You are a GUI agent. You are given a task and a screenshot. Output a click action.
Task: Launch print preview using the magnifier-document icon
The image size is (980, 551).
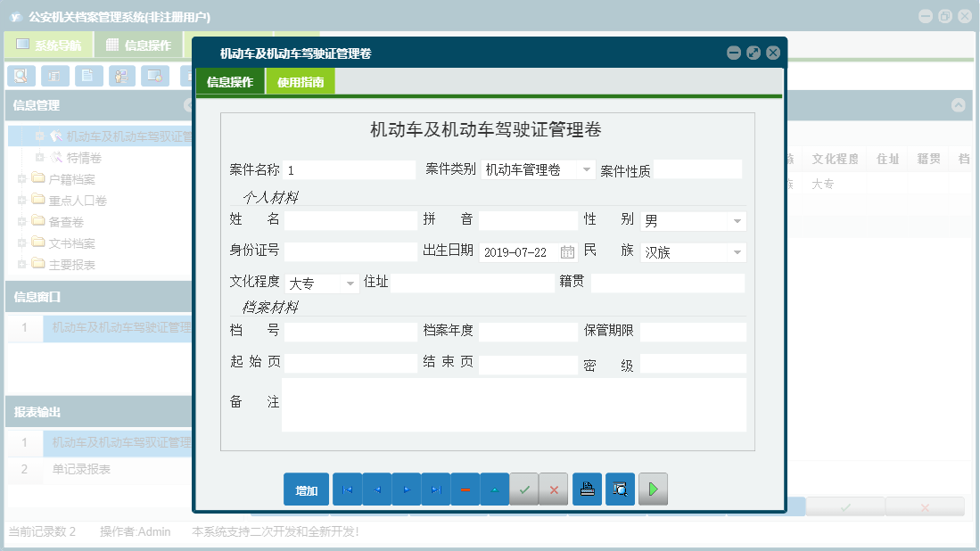click(619, 489)
